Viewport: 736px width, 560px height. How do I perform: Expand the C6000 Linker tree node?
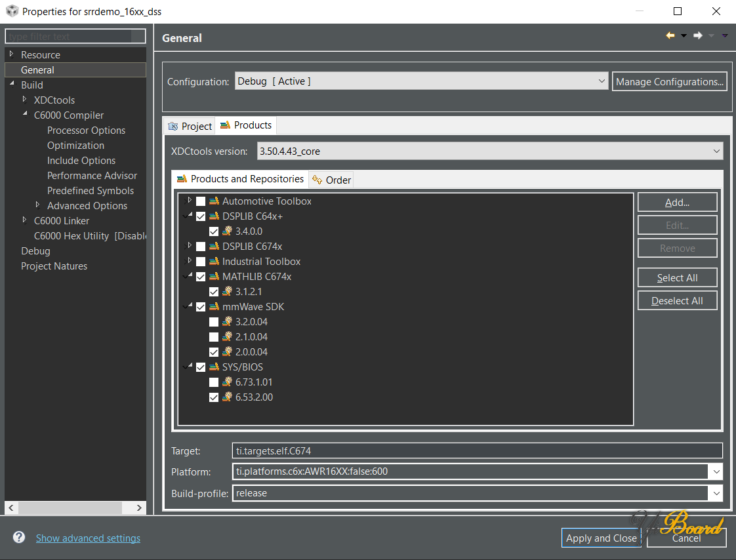[x=25, y=220]
